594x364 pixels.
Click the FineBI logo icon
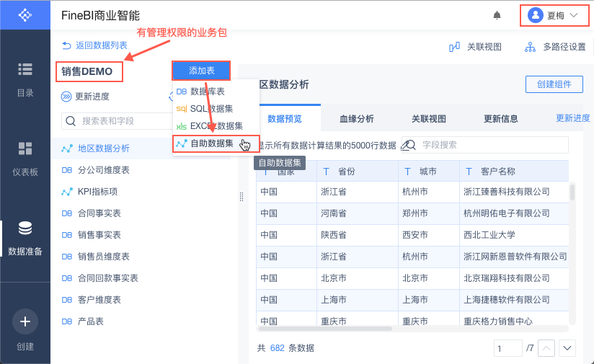(25, 15)
